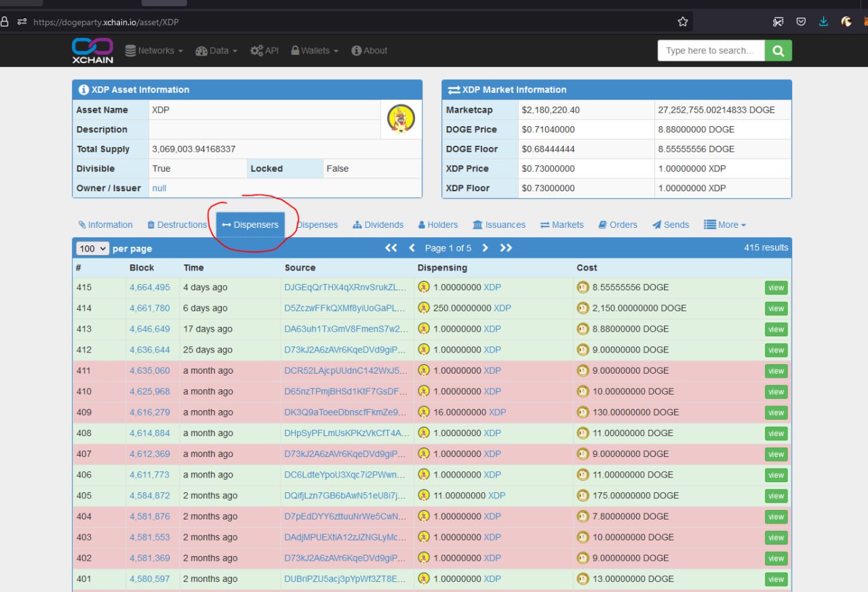Open source address DJGEqQrTHX4qXRnvSrukZL link
The width and height of the screenshot is (868, 592).
pyautogui.click(x=347, y=288)
